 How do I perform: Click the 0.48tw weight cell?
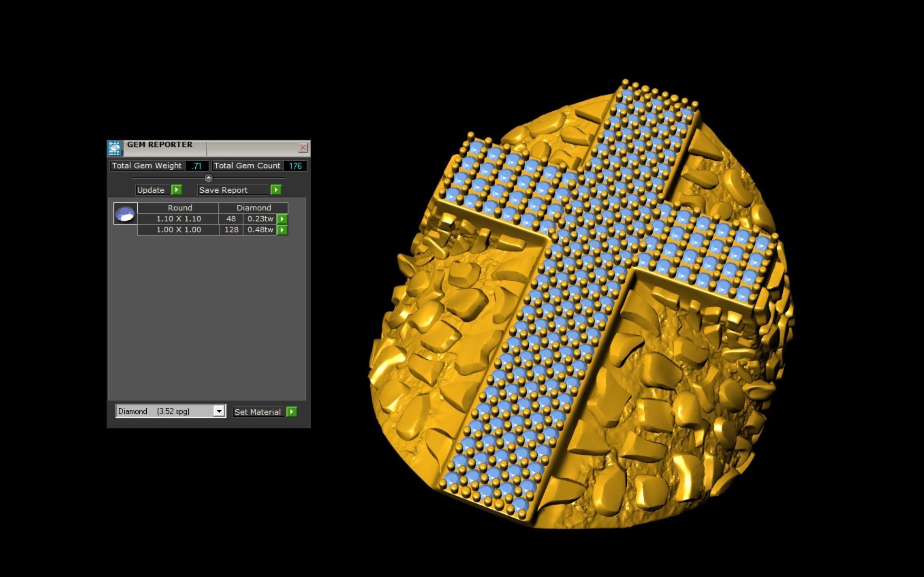260,230
